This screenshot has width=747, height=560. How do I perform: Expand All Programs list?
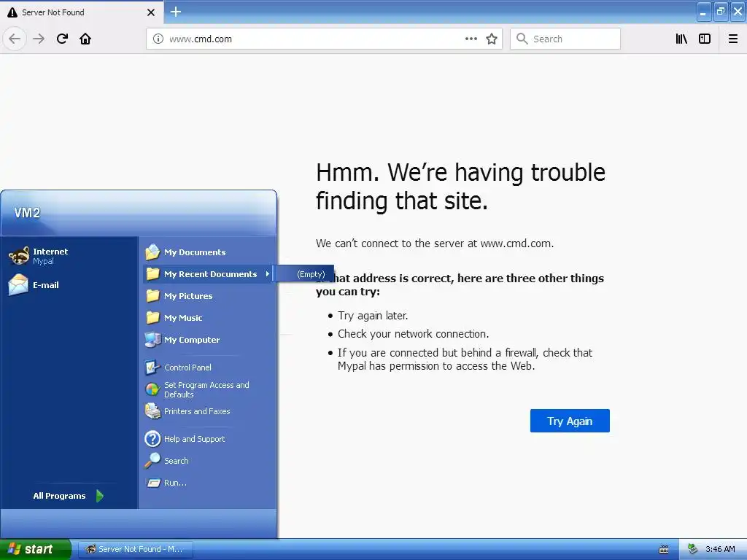tap(69, 496)
